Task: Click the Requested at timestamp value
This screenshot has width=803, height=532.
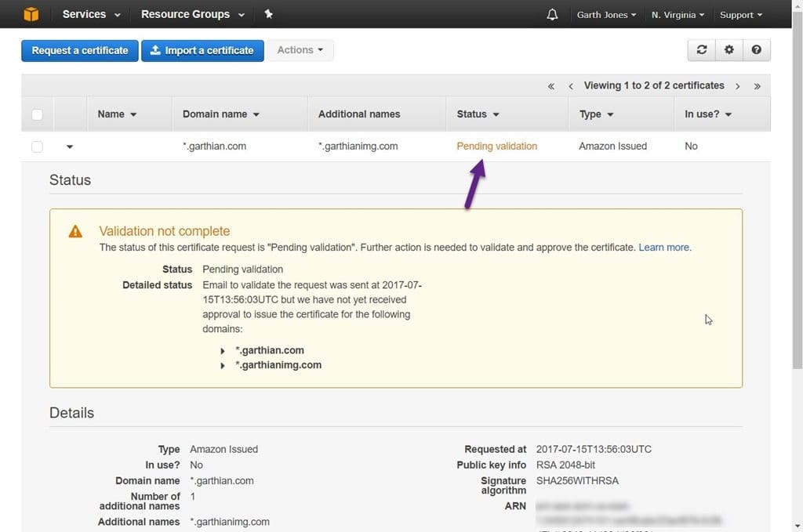Action: click(x=594, y=449)
